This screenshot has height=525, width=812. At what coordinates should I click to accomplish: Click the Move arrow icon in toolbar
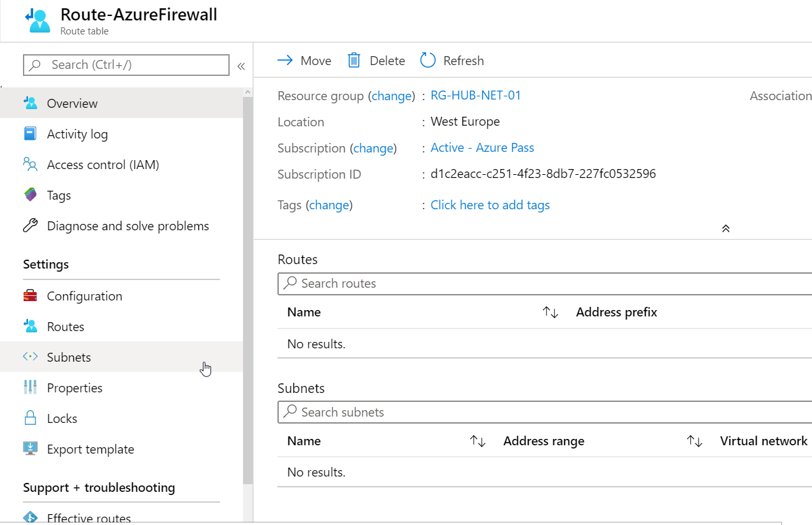pos(285,60)
